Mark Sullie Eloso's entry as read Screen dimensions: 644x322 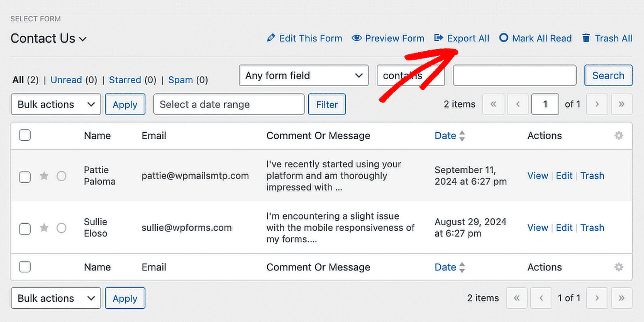click(62, 228)
